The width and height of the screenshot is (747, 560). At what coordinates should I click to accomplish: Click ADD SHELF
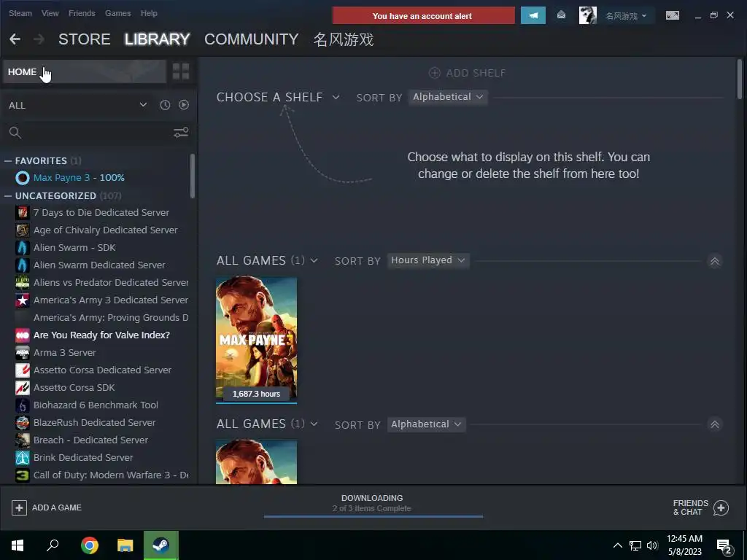coord(468,73)
